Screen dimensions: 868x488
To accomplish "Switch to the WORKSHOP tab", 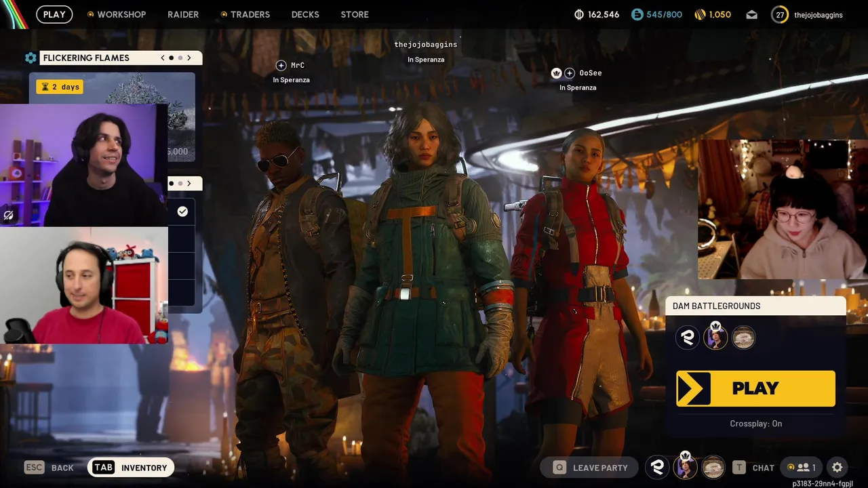I will [121, 14].
